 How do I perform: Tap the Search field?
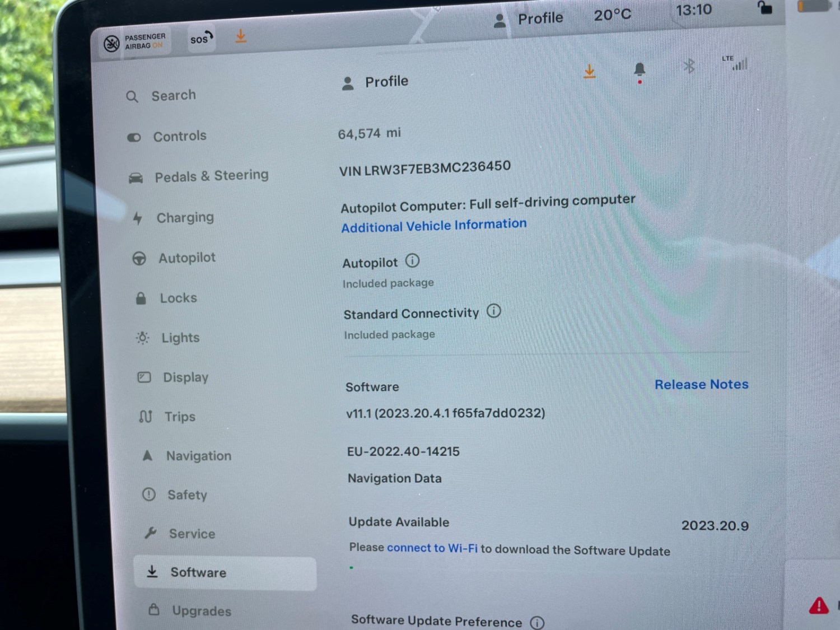pos(174,96)
